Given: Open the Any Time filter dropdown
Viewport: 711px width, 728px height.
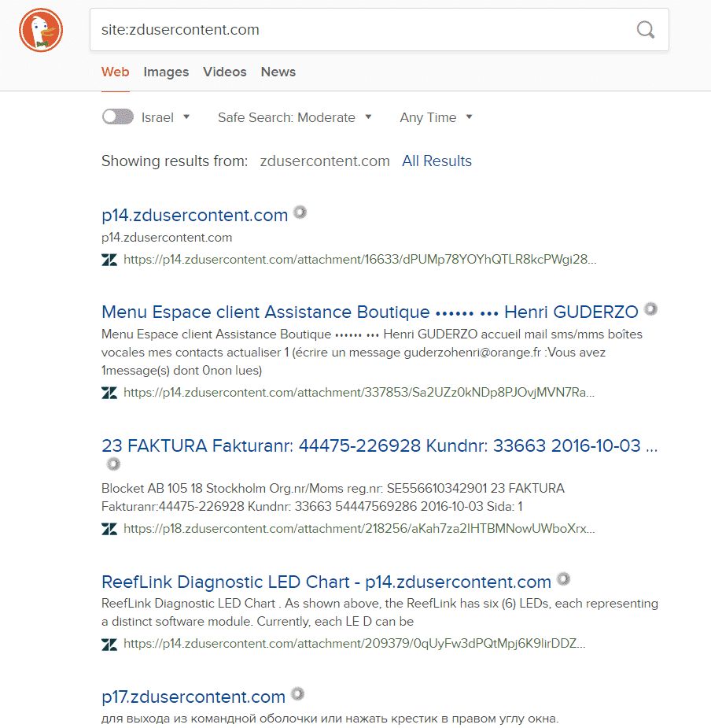Looking at the screenshot, I should click(437, 117).
